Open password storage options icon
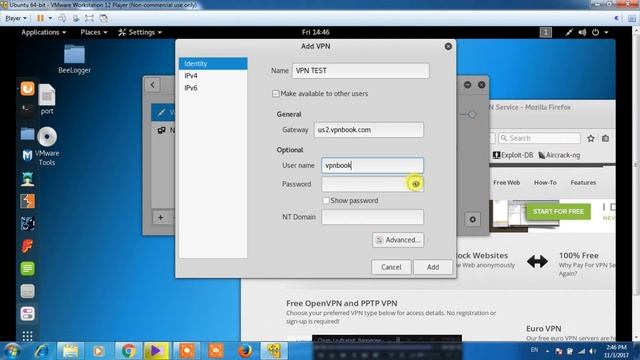Screen dimensions: 640x360 [x=415, y=184]
